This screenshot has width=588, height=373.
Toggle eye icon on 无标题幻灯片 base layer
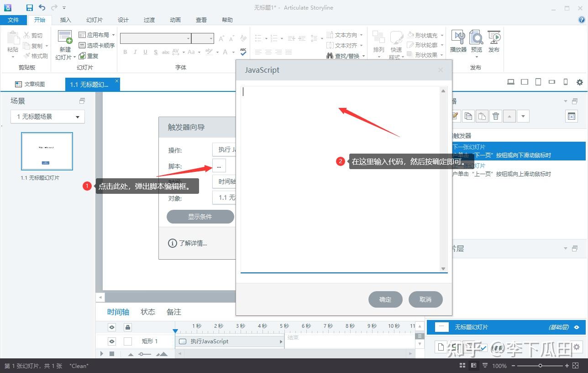[577, 327]
